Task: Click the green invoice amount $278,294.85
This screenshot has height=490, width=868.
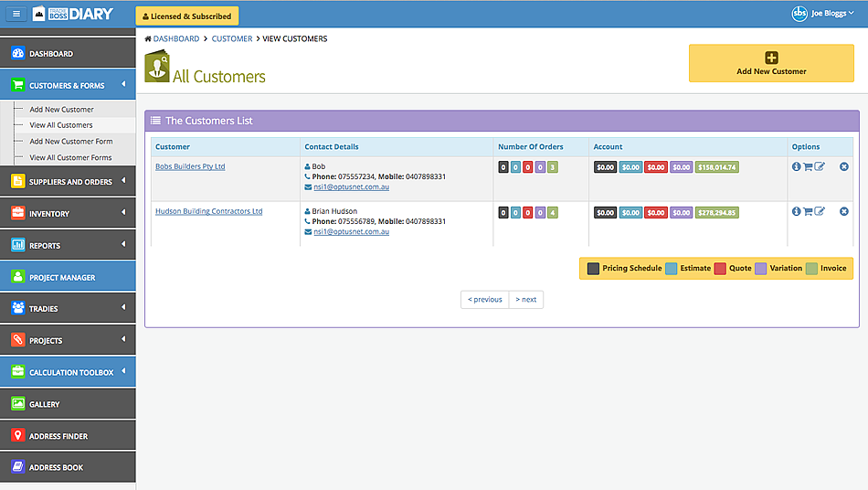Action: click(717, 212)
